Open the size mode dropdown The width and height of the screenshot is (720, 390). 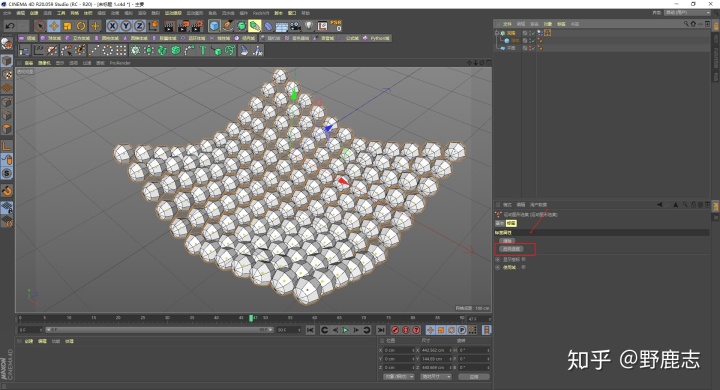click(x=436, y=377)
